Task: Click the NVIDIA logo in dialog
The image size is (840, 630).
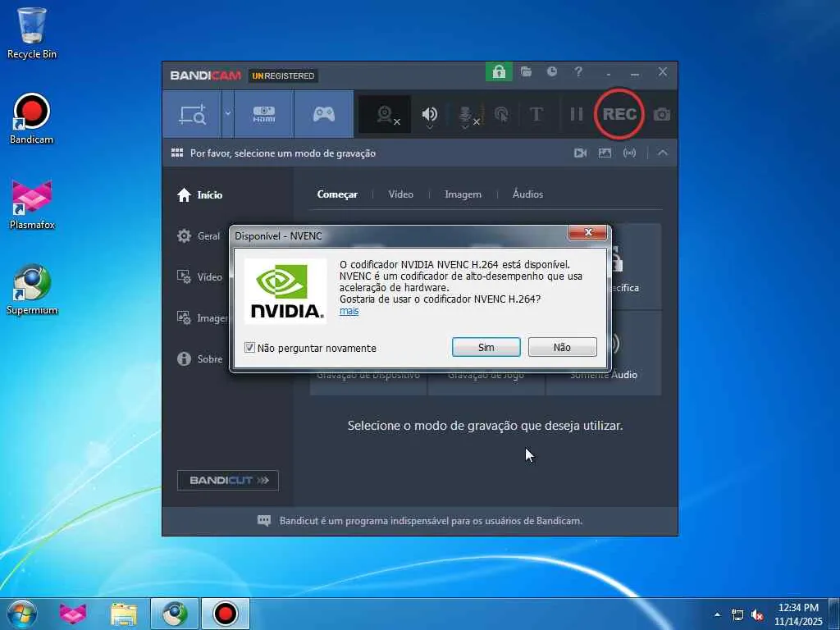Action: click(285, 291)
